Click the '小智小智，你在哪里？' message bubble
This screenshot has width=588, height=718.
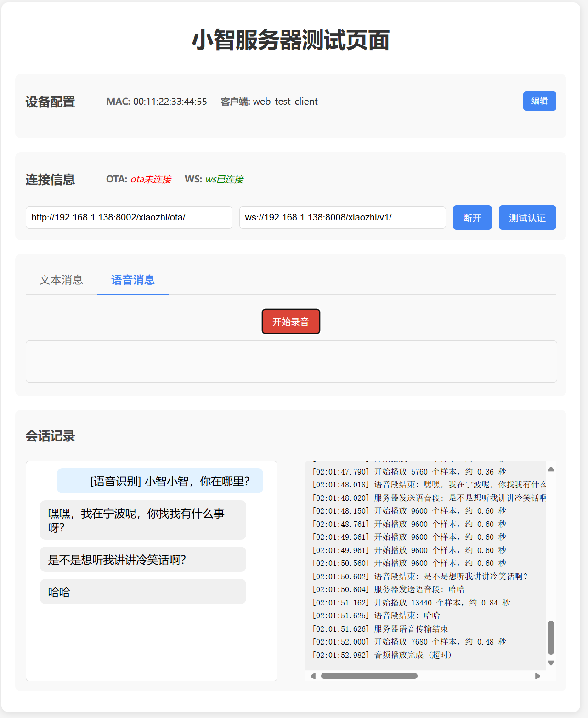tap(160, 481)
